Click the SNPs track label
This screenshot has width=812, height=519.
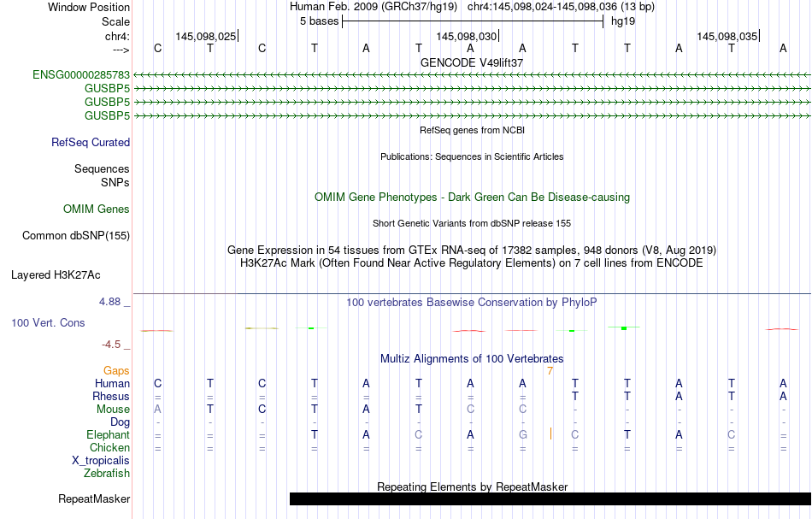pyautogui.click(x=115, y=182)
